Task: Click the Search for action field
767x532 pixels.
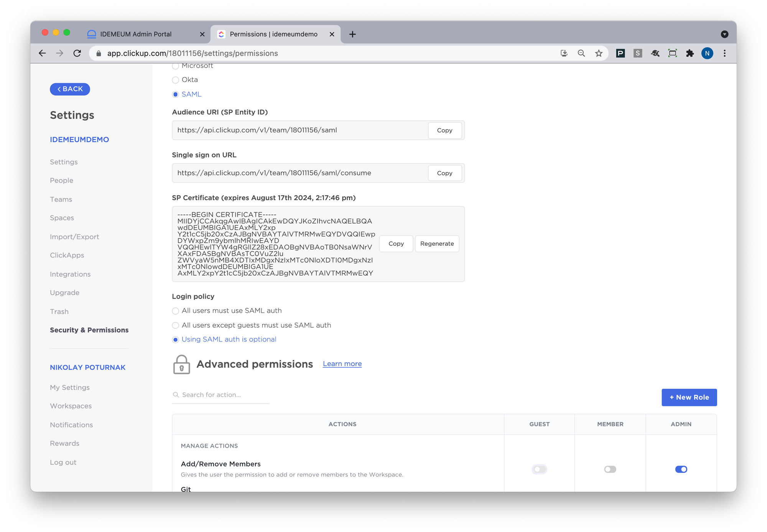Action: (x=221, y=395)
